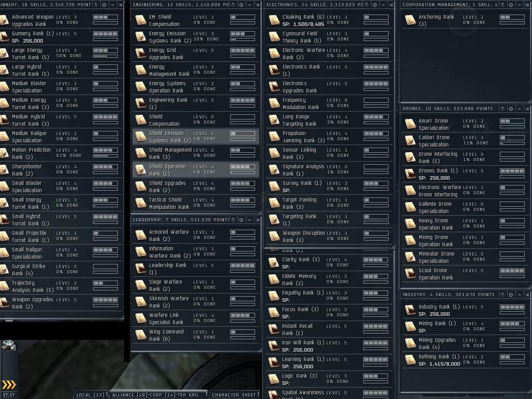Click the Mining Rank (1) level indicator bar
This screenshot has height=399, width=532.
pyautogui.click(x=512, y=324)
